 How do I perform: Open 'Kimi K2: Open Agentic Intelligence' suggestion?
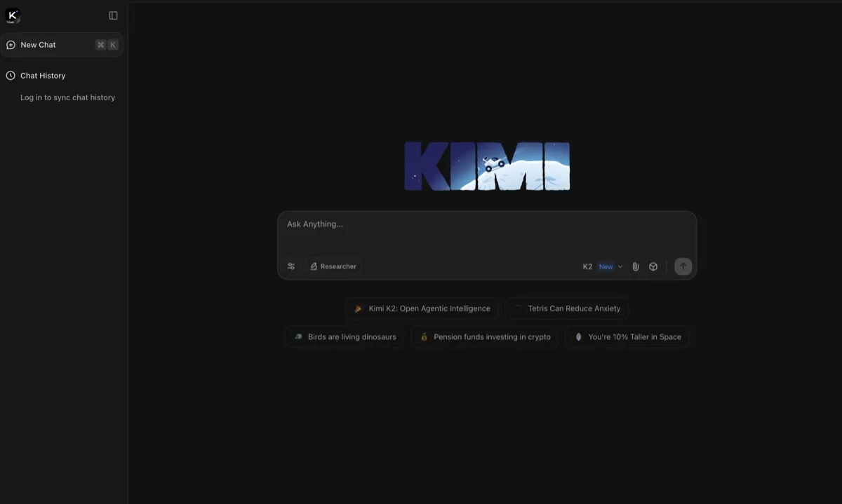422,308
